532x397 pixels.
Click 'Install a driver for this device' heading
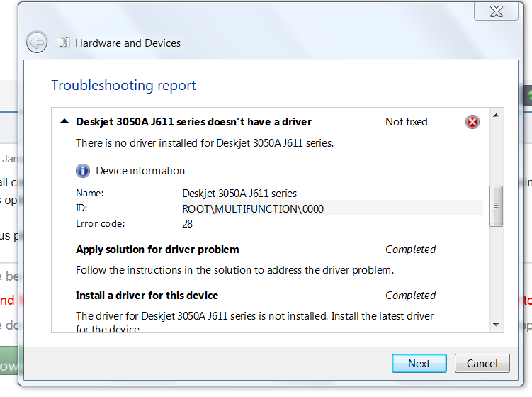pos(147,296)
